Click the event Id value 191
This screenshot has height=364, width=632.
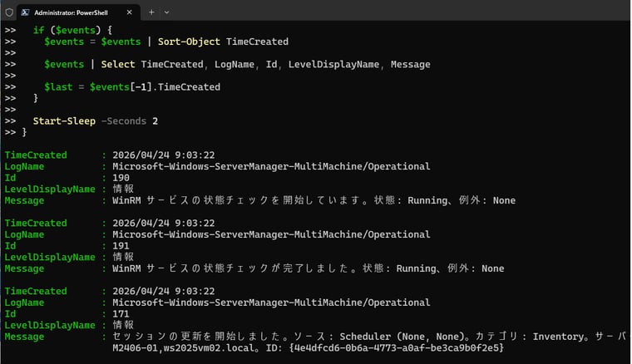point(121,246)
